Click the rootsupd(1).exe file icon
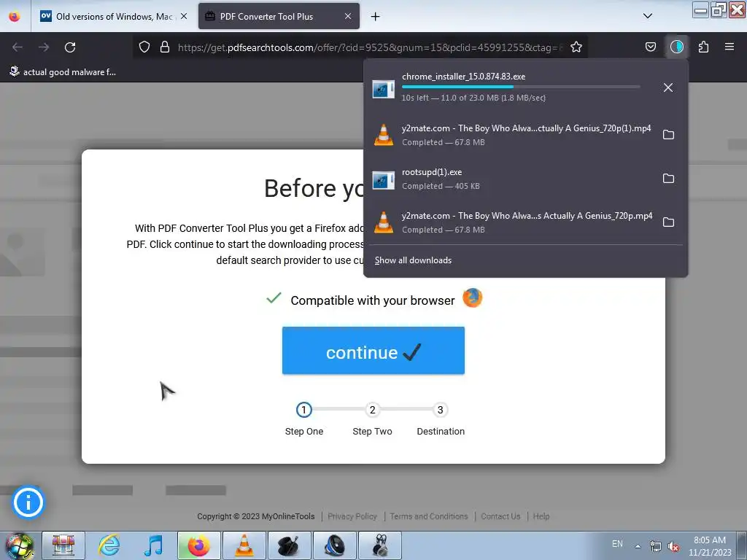Screen dimensions: 747x560 tap(384, 180)
